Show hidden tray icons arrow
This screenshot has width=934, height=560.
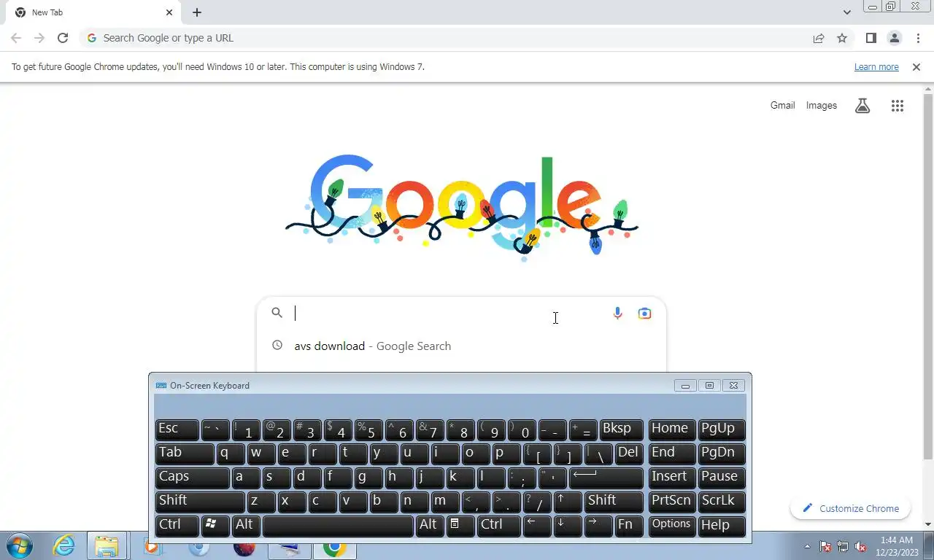tap(807, 546)
